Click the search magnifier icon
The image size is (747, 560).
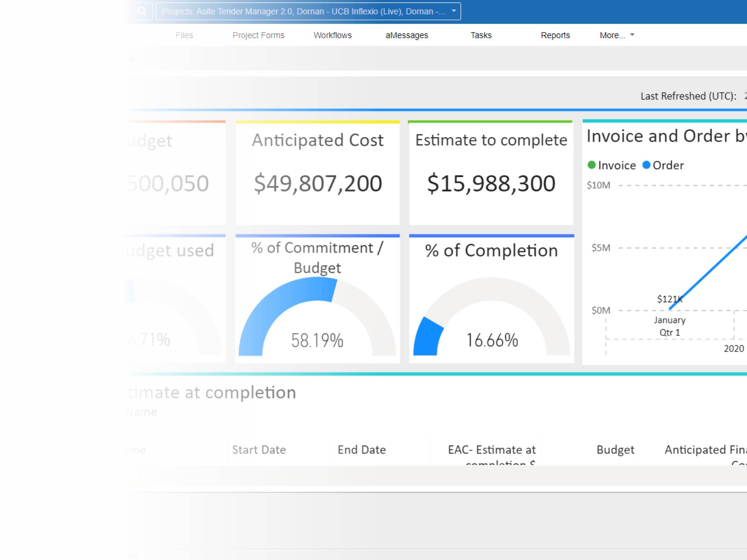coord(142,11)
